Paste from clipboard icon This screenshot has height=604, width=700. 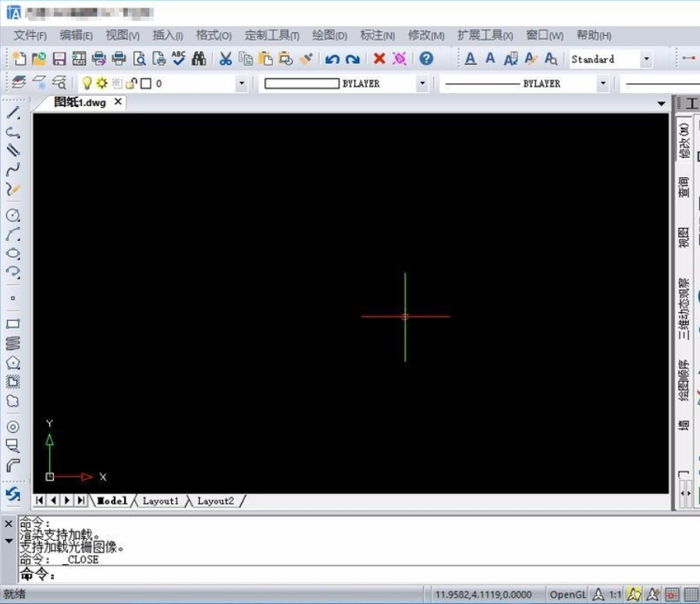pos(265,59)
